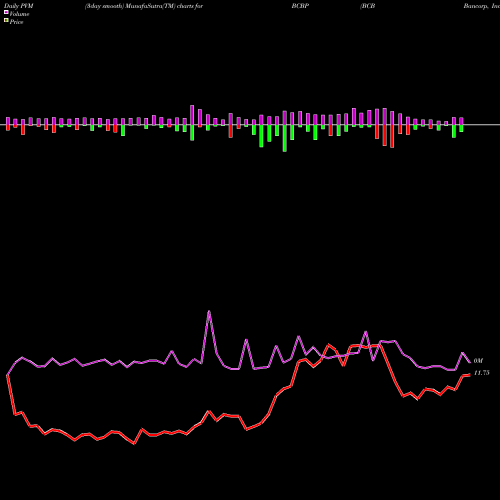Click the longest green bar in histogram
This screenshot has height=500, width=500.
(285, 138)
